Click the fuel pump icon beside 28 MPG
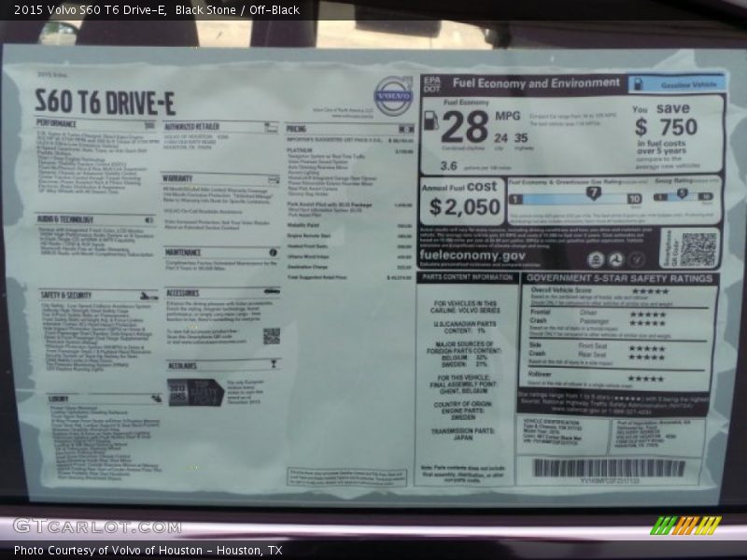The width and height of the screenshot is (747, 560). [431, 122]
